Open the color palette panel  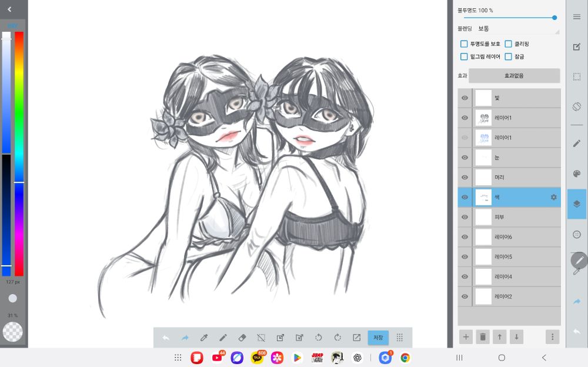(x=577, y=174)
